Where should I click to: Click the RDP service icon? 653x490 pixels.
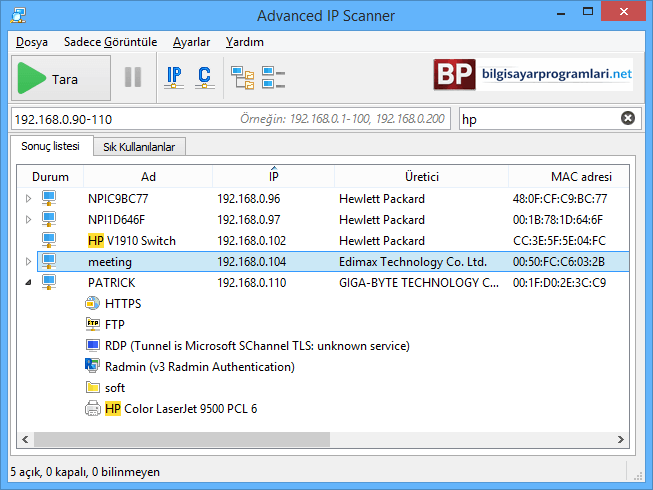[x=92, y=345]
